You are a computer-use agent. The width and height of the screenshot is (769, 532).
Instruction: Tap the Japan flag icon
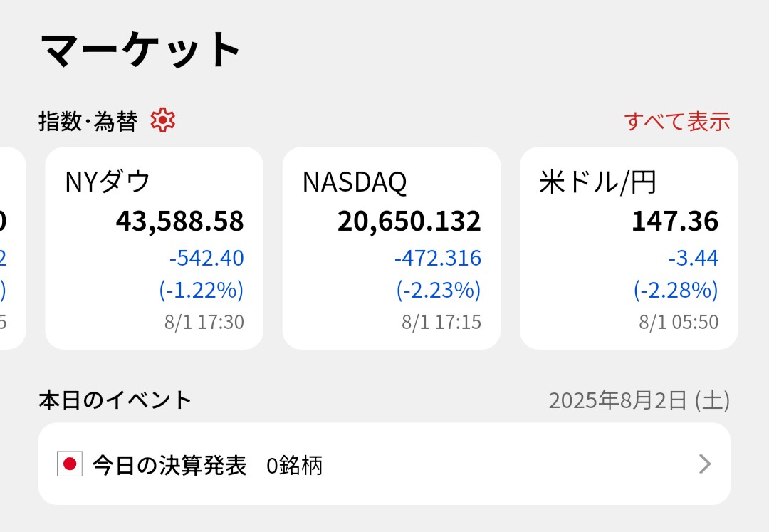pos(70,465)
